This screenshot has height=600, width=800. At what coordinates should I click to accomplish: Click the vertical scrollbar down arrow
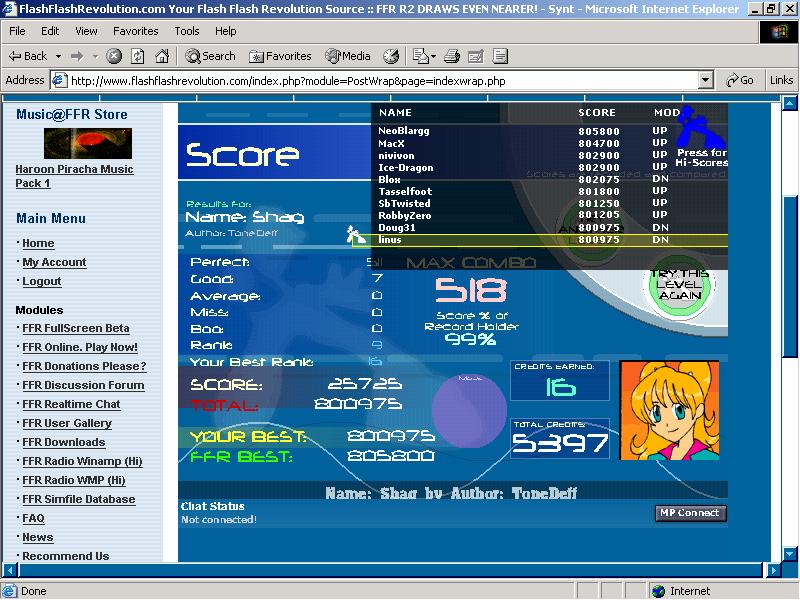tap(790, 553)
